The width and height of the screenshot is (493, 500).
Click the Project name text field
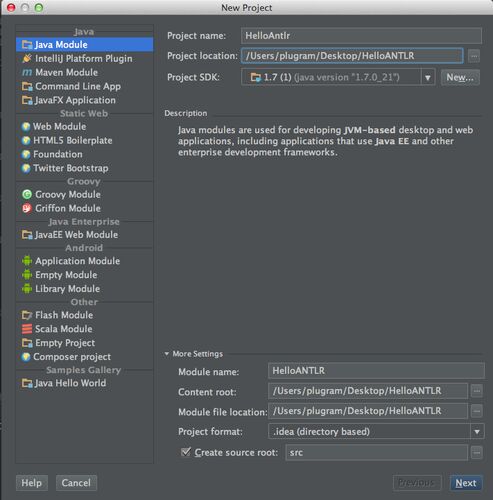(361, 36)
